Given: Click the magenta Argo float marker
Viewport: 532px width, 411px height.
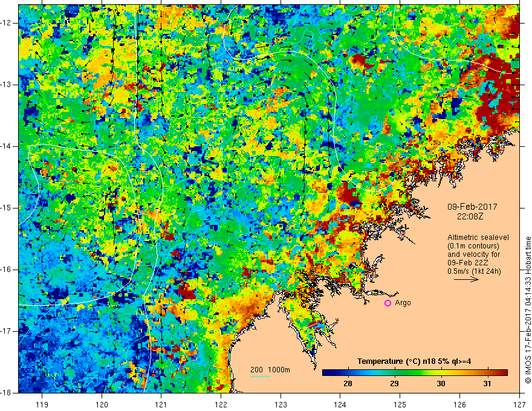Looking at the screenshot, I should 388,303.
